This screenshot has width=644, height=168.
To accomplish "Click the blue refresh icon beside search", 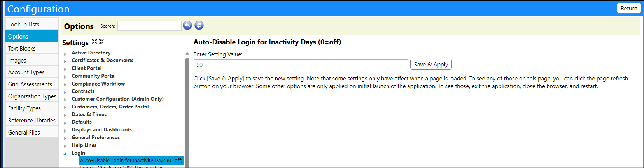I will pos(199,25).
